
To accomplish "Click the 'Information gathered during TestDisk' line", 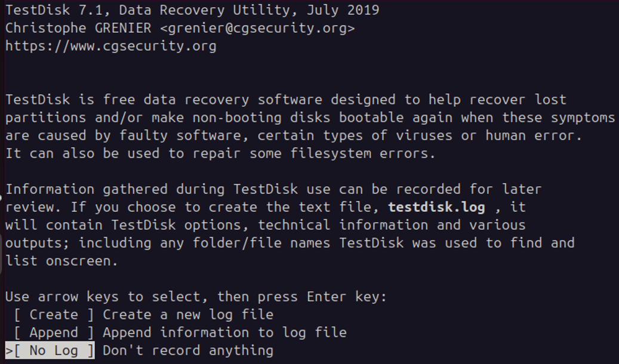I will click(x=273, y=189).
